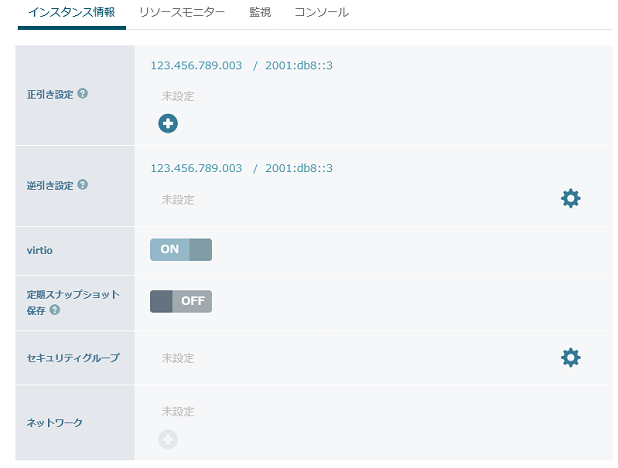Click help icon beside 定期スナップショット保存
This screenshot has height=468, width=618.
[55, 310]
